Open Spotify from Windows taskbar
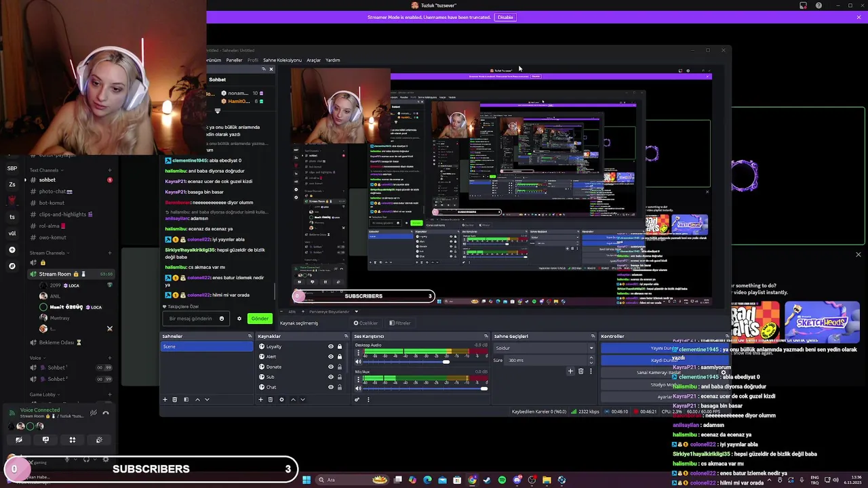Viewport: 868px width, 488px height. (502, 480)
